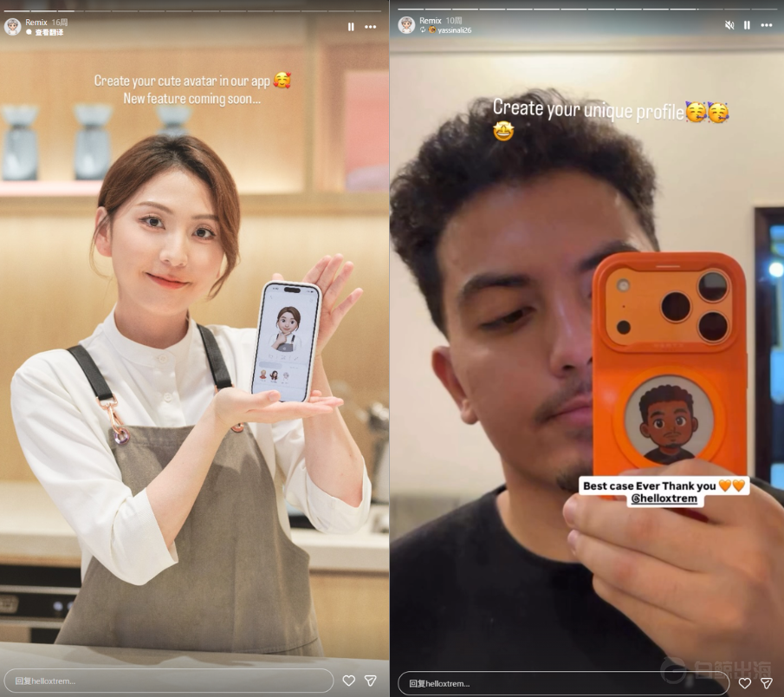Unmute the right story's sound
The width and height of the screenshot is (784, 697).
[x=729, y=25]
